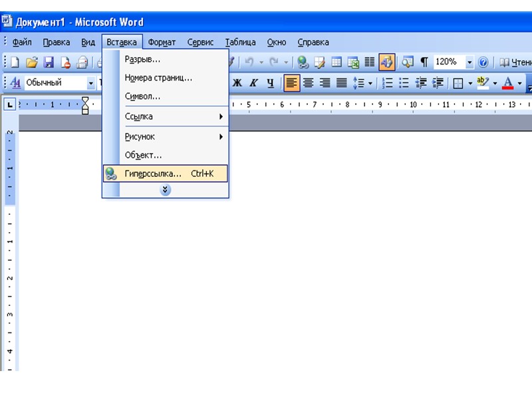
Task: Click the globe hyperlink toolbar icon
Action: pyautogui.click(x=303, y=62)
